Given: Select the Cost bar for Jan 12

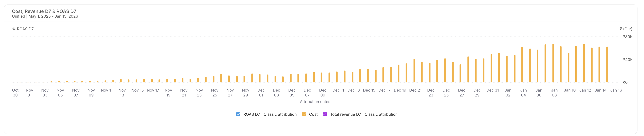Looking at the screenshot, I should 584,63.
